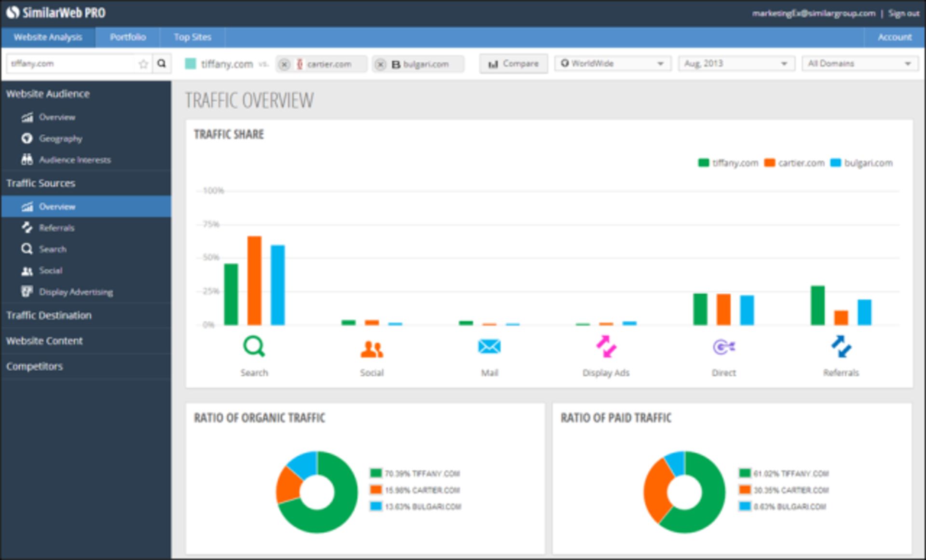Screen dimensions: 926x560
Task: Click the Mail envelope icon under the chart
Action: pyautogui.click(x=489, y=347)
